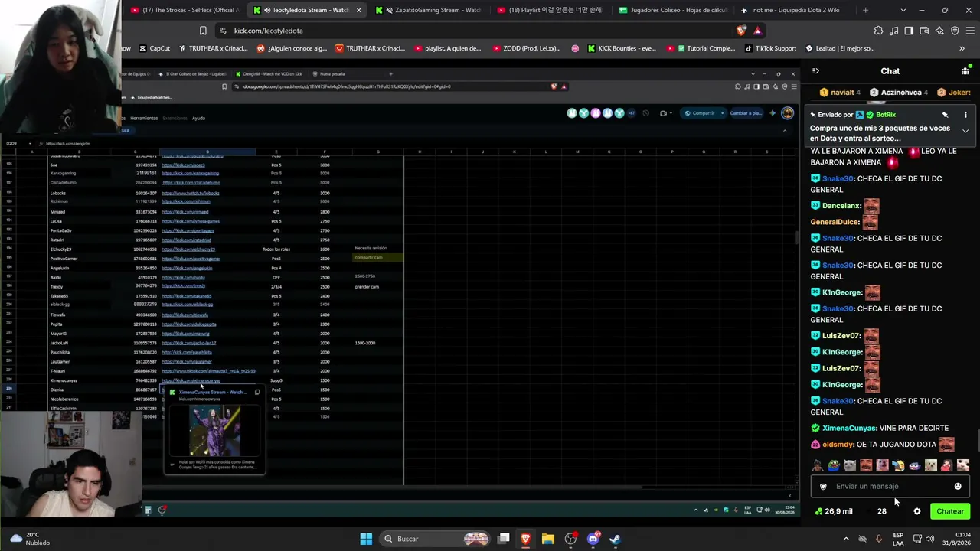This screenshot has width=980, height=551.
Task: Open the Brave main hamburger menu
Action: pos(970,31)
